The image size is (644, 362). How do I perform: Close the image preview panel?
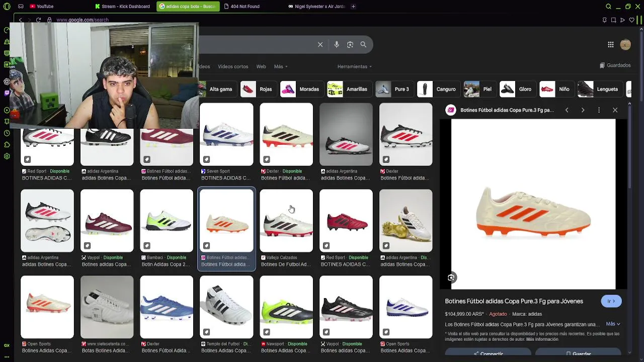coord(615,110)
